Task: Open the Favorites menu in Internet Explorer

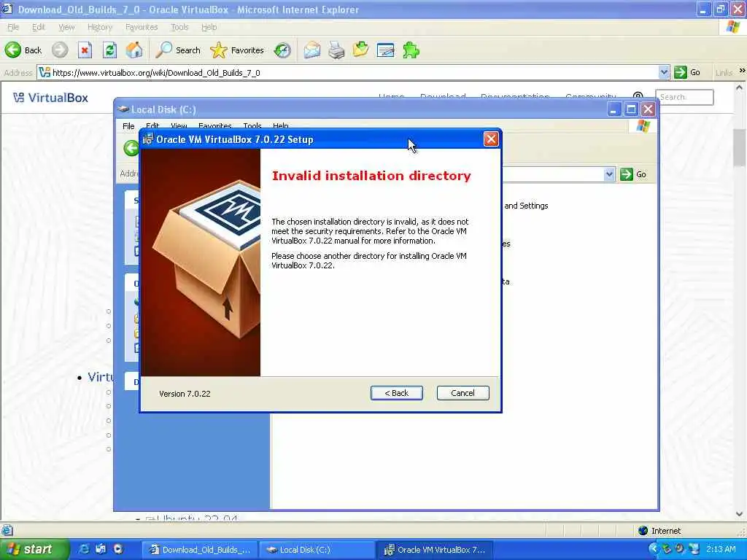Action: pyautogui.click(x=142, y=27)
